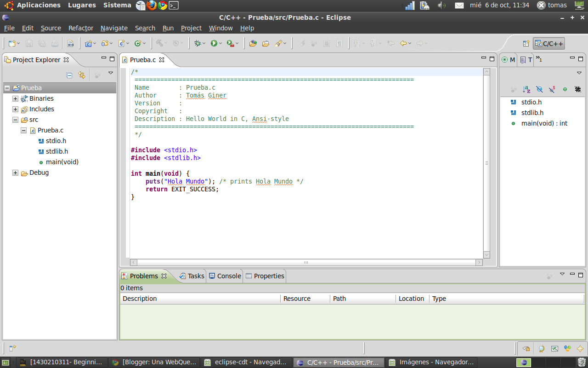Viewport: 588px width, 368px height.
Task: Open a terminal from the top panel
Action: [x=173, y=6]
